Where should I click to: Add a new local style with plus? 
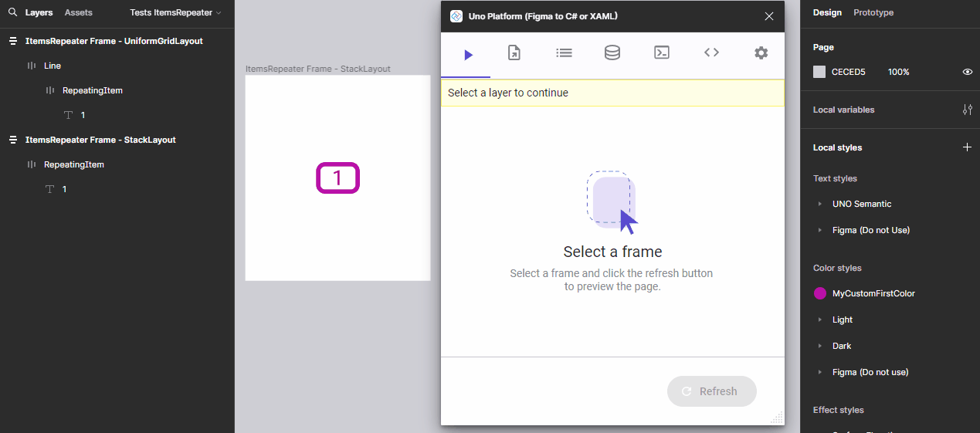pos(967,147)
